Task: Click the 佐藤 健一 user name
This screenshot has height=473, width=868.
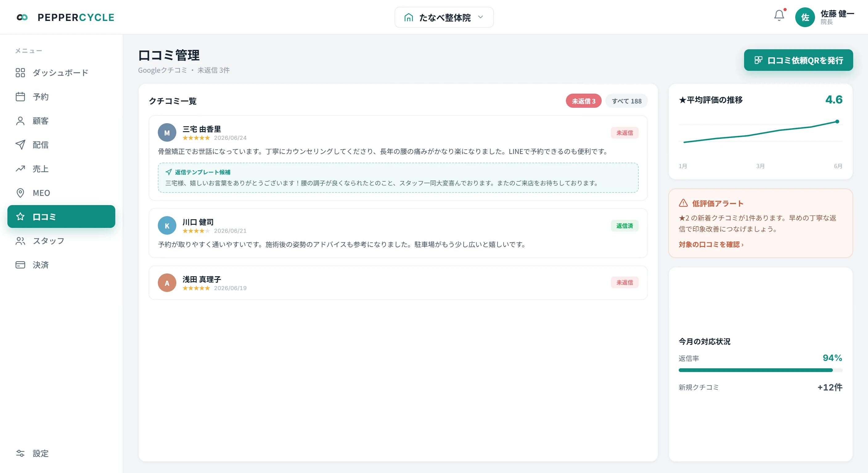Action: (x=837, y=14)
